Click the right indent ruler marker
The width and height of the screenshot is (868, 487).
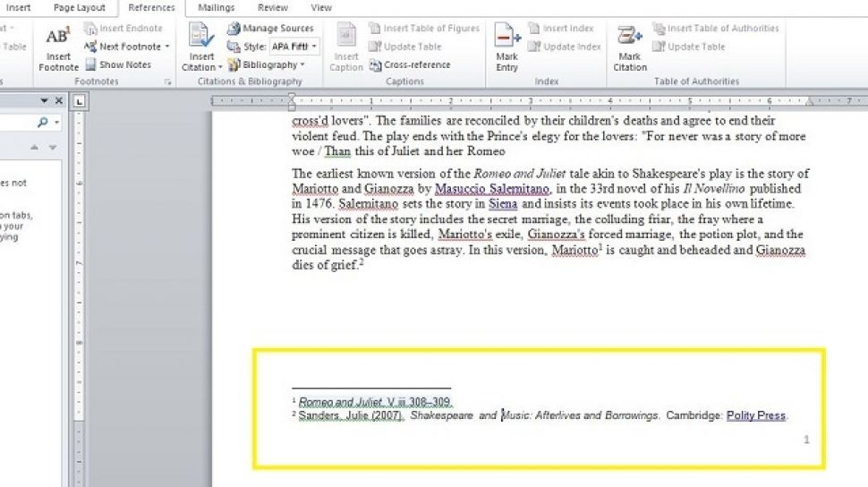(x=809, y=103)
